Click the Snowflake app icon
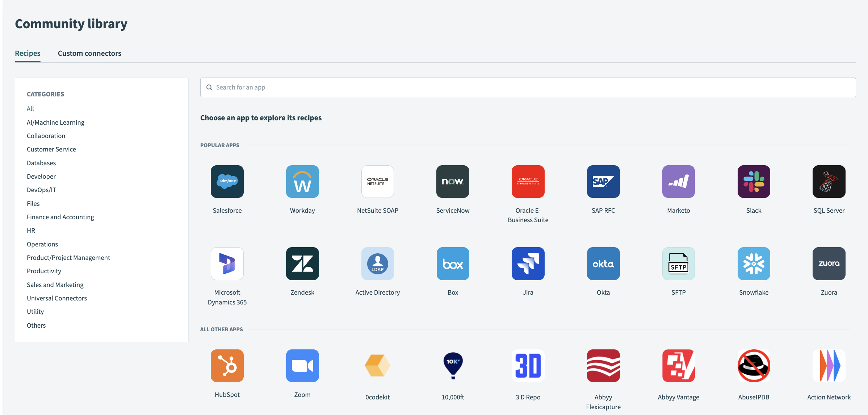868x415 pixels. (x=754, y=264)
